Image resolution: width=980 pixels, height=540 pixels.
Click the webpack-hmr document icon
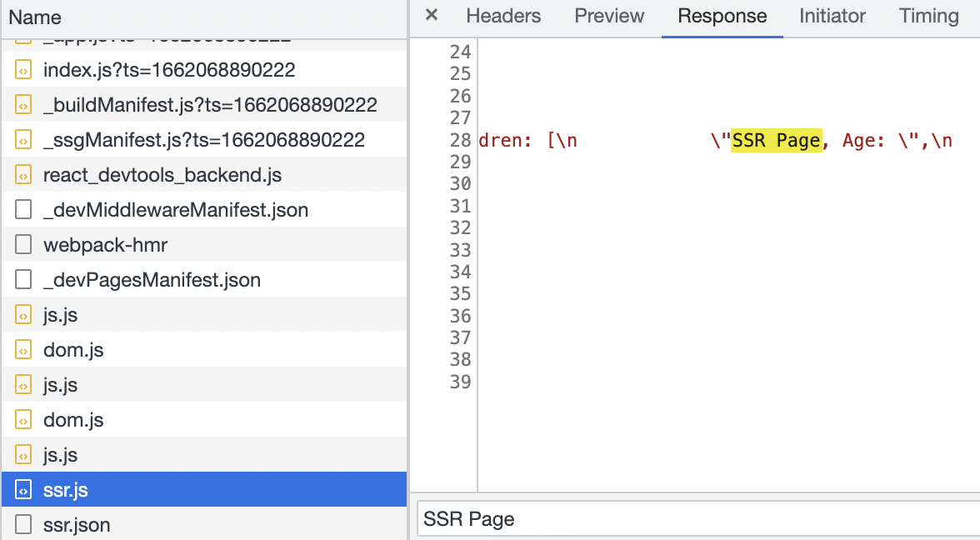pos(24,245)
